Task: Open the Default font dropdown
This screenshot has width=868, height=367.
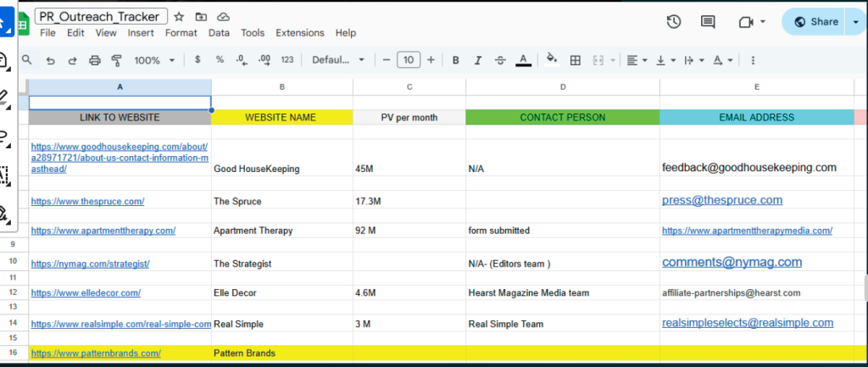Action: 338,60
